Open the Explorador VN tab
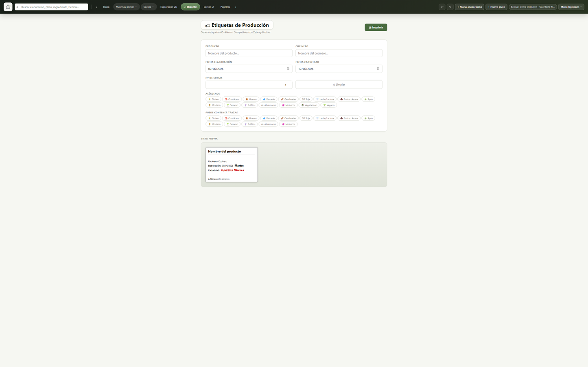This screenshot has height=367, width=588. click(x=168, y=7)
